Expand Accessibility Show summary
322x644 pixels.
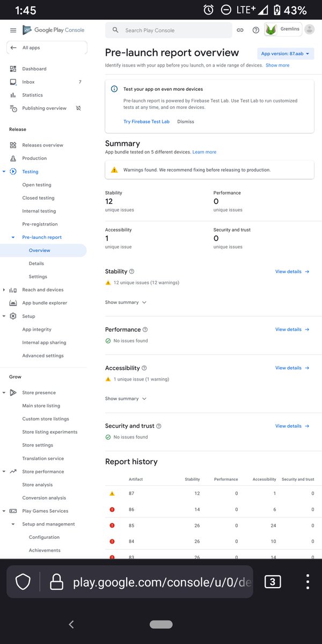click(126, 399)
